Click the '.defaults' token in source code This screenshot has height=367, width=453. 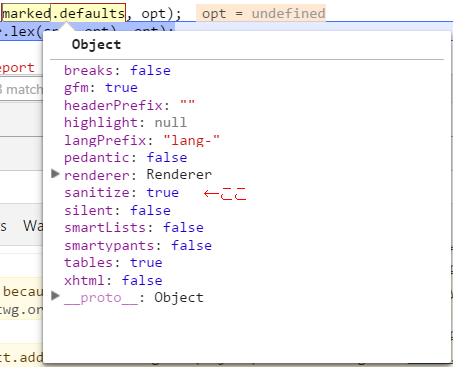[x=89, y=13]
